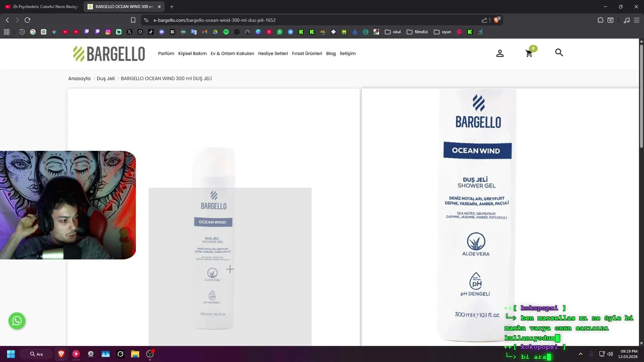Go back to previous page

(x=7, y=20)
